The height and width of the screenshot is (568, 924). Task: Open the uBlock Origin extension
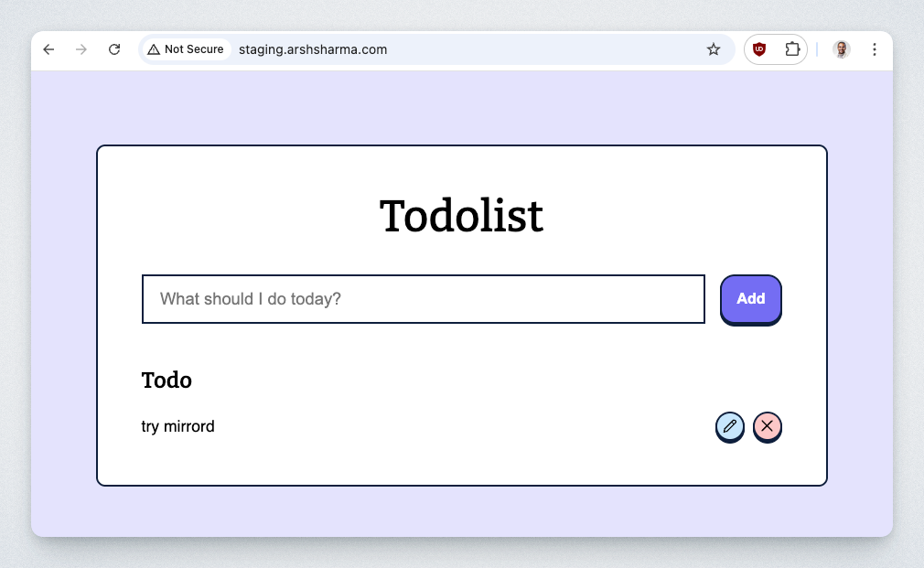pos(759,49)
